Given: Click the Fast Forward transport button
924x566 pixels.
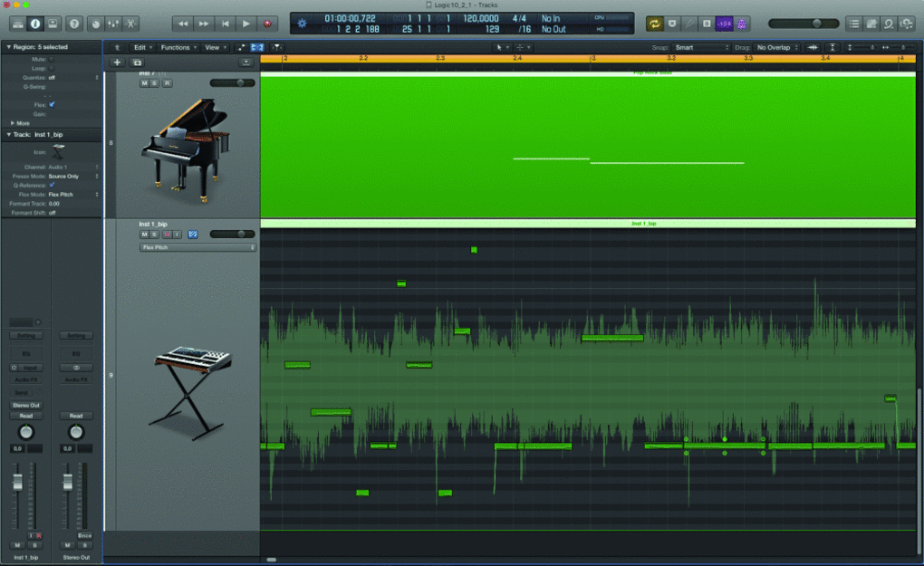Looking at the screenshot, I should pos(204,24).
